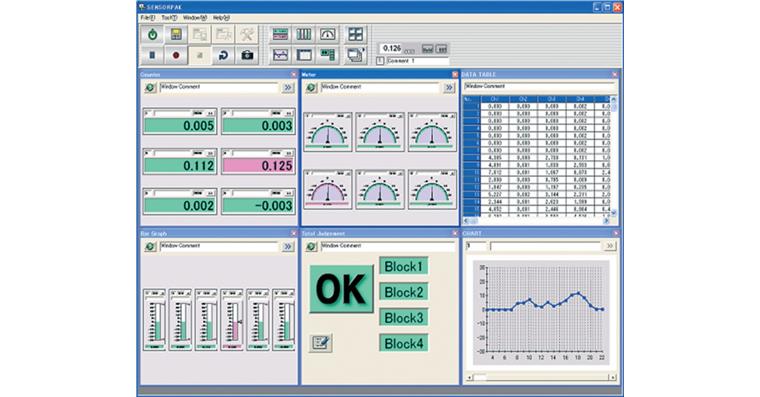Click the hold button beside 0.126 readout
This screenshot has width=760, height=397.
click(427, 49)
